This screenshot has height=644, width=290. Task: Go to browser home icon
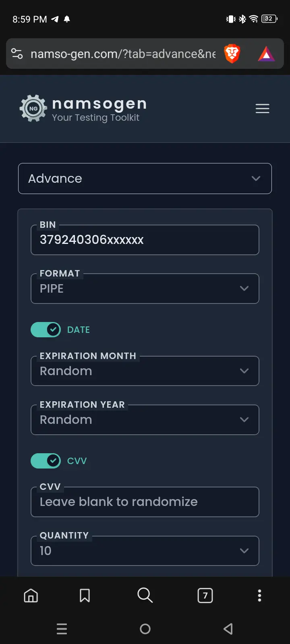(x=31, y=595)
